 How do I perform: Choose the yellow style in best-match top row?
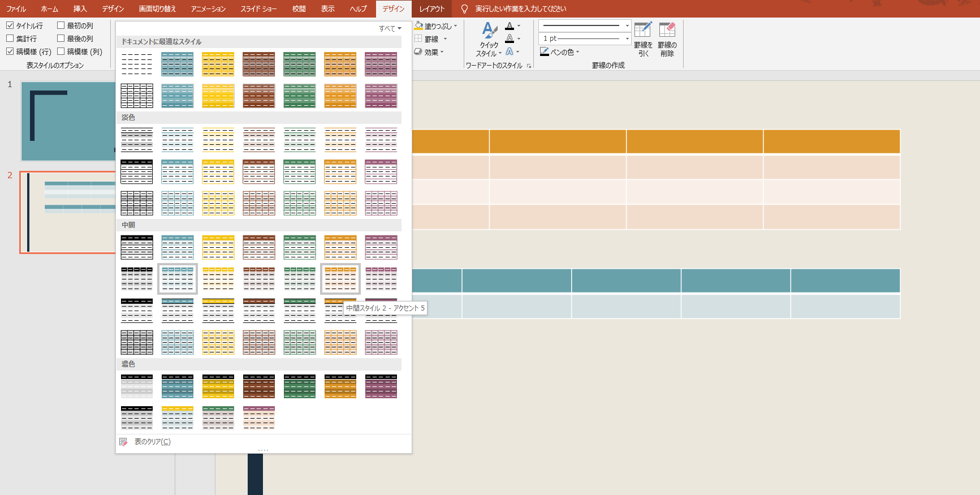pyautogui.click(x=218, y=64)
